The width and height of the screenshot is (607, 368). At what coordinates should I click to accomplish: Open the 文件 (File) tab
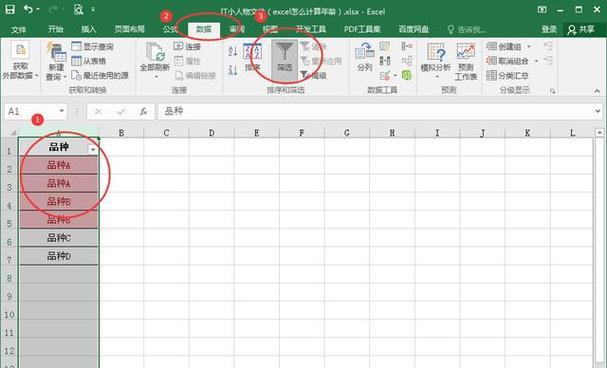[19, 29]
